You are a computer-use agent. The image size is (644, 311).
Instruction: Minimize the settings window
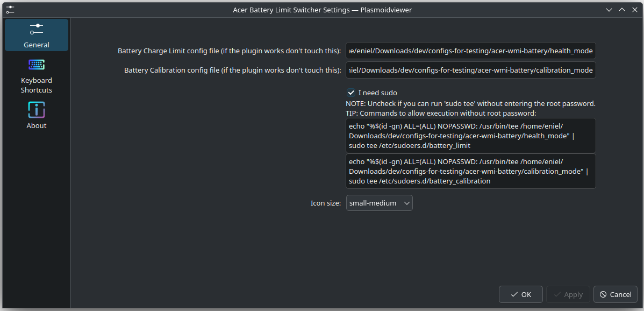coord(609,10)
